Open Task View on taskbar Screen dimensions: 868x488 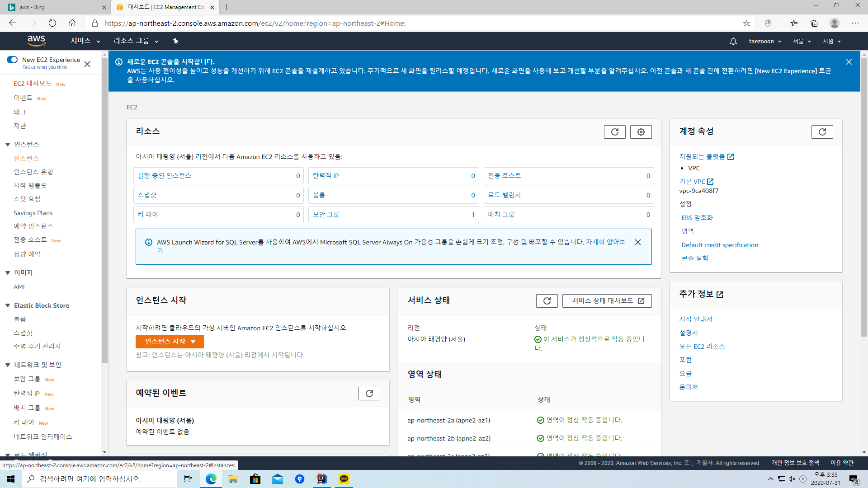tap(188, 479)
